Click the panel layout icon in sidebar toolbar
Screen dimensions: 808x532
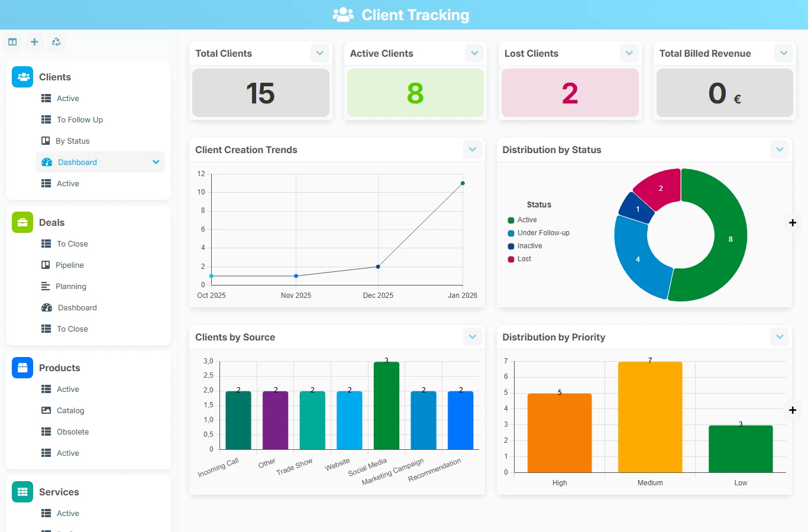12,42
